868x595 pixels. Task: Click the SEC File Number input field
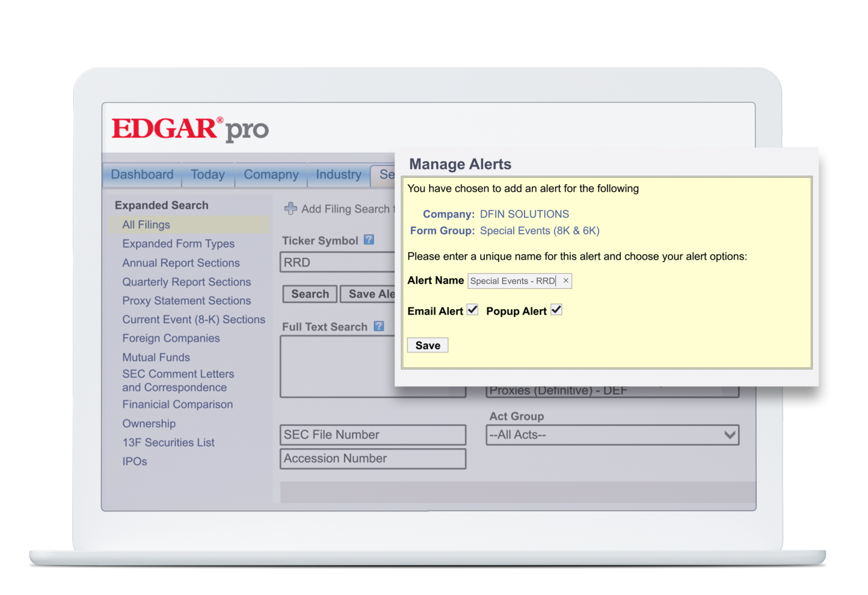point(372,434)
